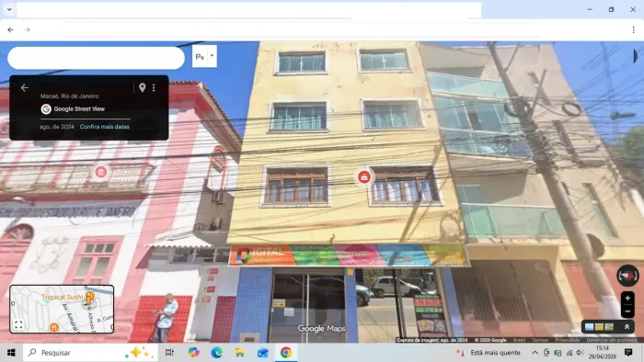Open three-dot menu in Street View panel
Screen dimensions: 644x362
[x=154, y=87]
